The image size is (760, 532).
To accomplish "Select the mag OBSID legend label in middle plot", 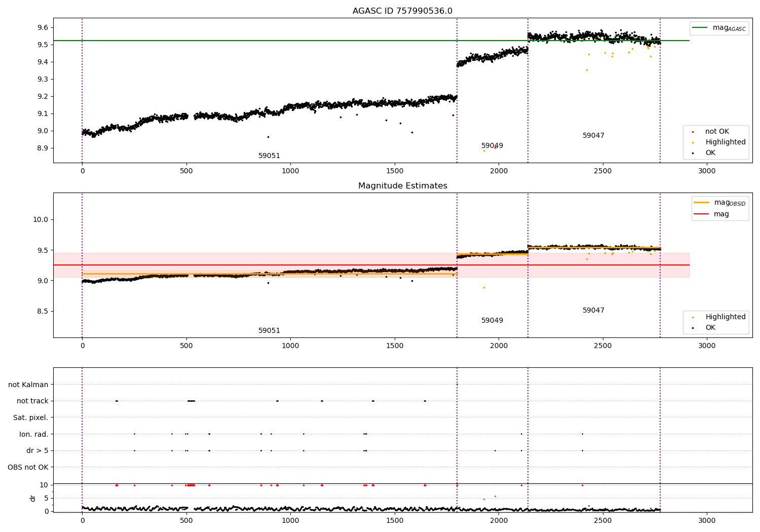I will pos(730,203).
